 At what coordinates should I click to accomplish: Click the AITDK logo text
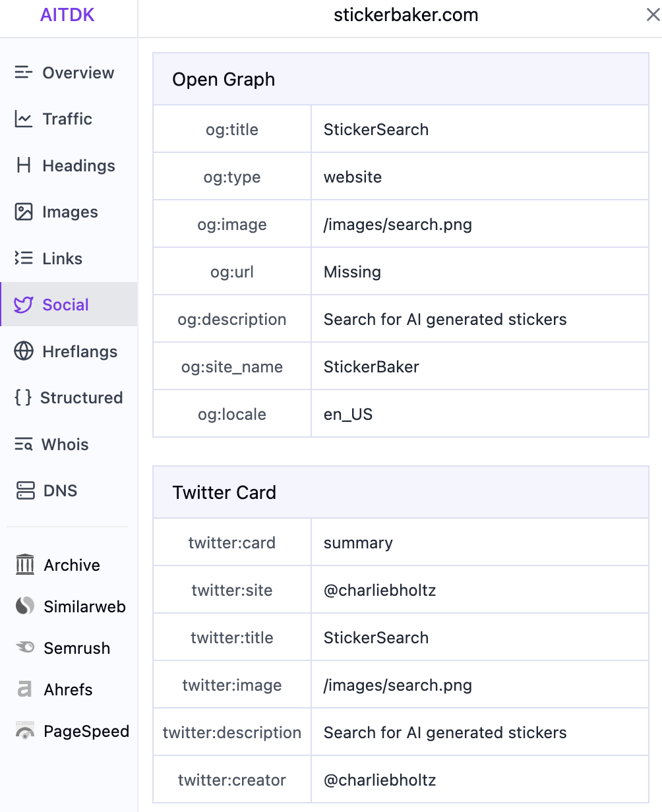pos(67,15)
